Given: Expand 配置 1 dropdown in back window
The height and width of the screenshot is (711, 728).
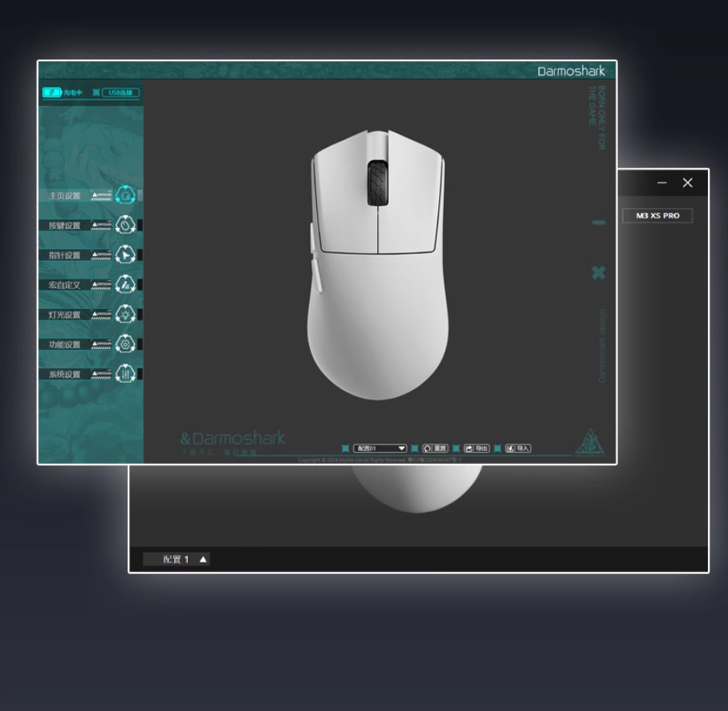Looking at the screenshot, I should click(177, 559).
